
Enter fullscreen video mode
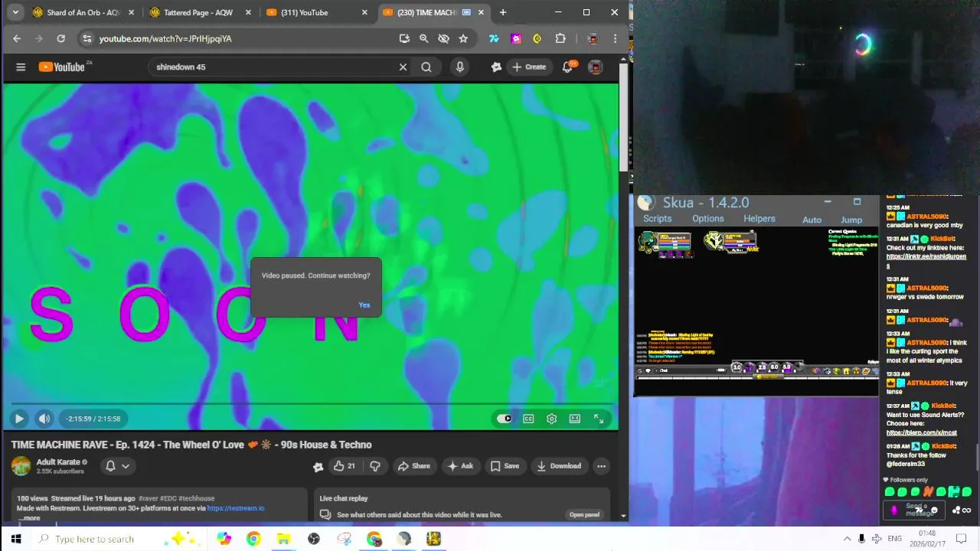click(x=599, y=419)
